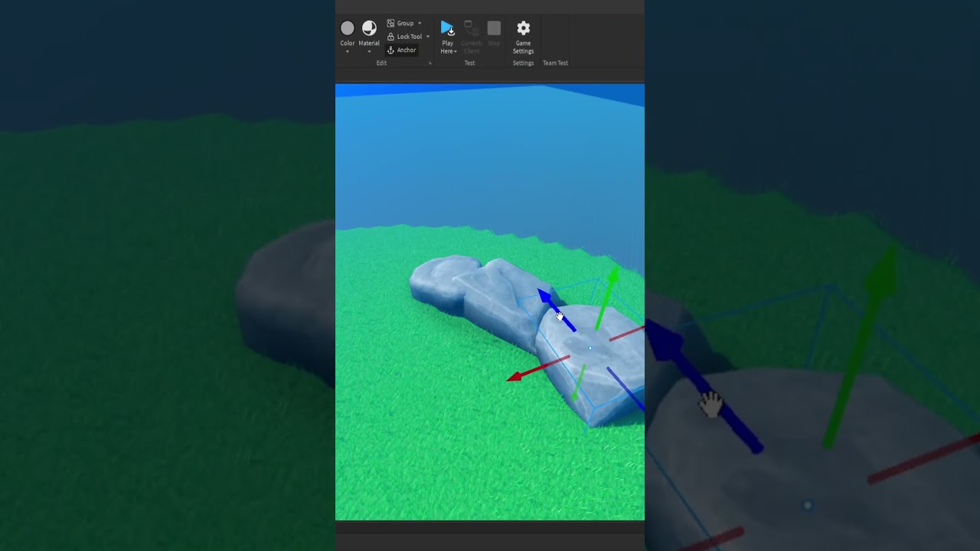Open the Lock Tool dropdown arrow

click(x=428, y=37)
